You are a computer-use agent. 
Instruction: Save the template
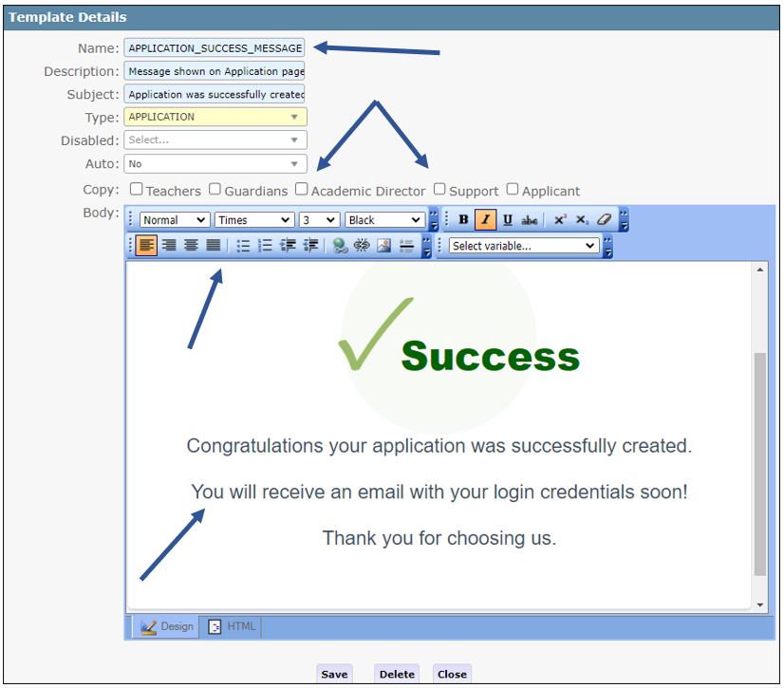click(x=334, y=674)
